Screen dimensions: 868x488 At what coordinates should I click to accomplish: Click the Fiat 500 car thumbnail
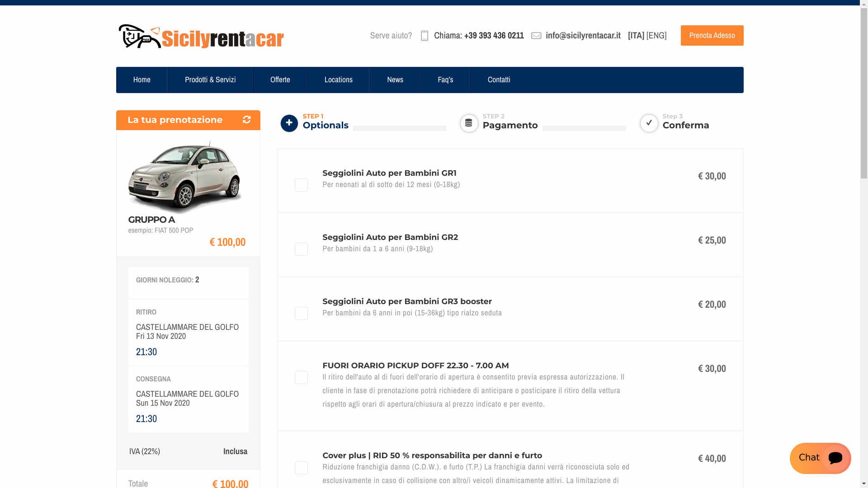tap(185, 177)
